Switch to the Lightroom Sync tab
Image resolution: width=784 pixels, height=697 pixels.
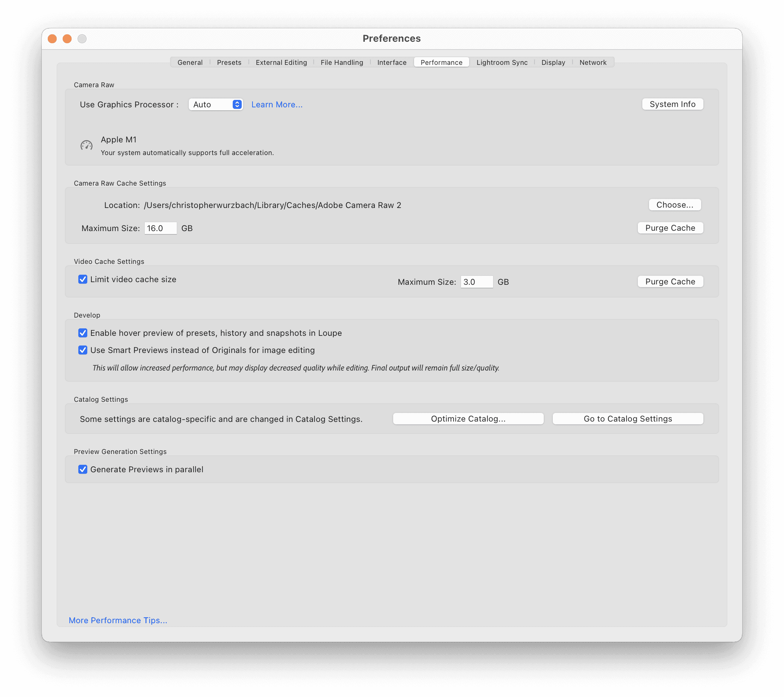(x=502, y=63)
